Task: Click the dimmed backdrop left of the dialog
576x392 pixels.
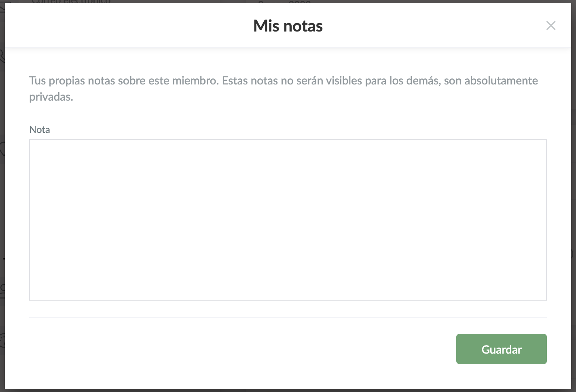Action: point(2,202)
